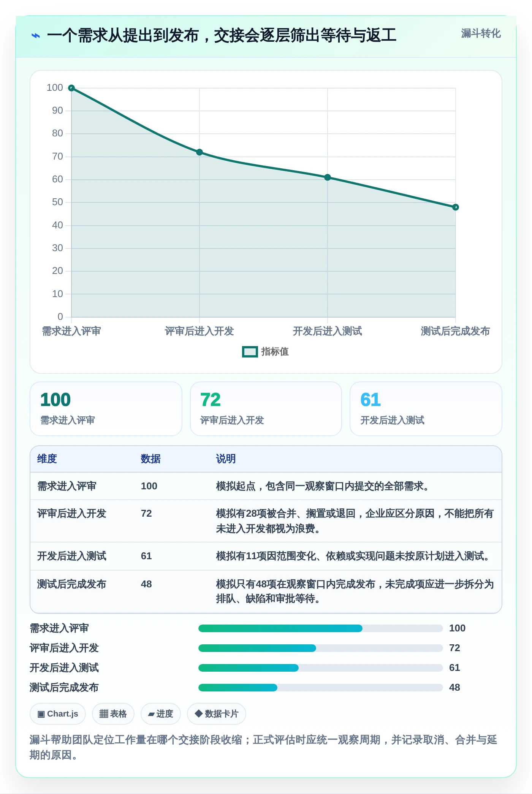The width and height of the screenshot is (532, 794).
Task: Toggle the 指标值 legend color box
Action: 250,352
